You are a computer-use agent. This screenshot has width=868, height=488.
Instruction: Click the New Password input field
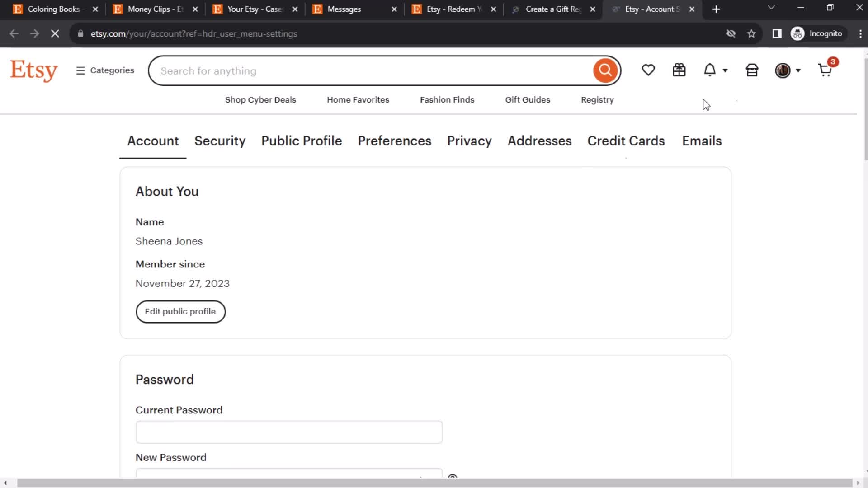[x=288, y=475]
